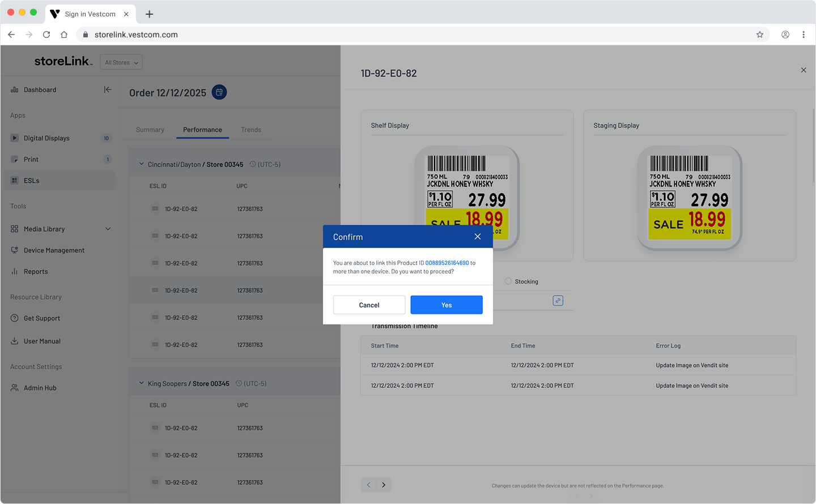
Task: Click Cancel in the Confirm dialog
Action: [369, 305]
